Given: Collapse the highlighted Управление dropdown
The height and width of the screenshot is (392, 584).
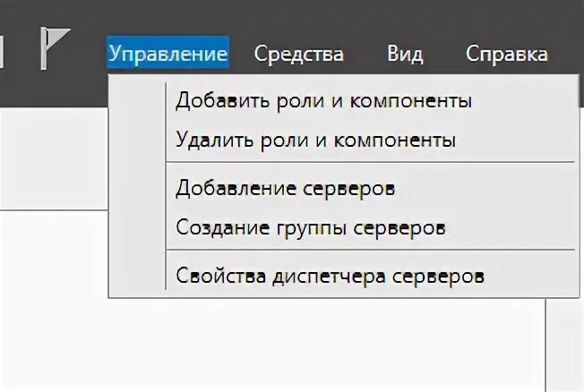Looking at the screenshot, I should click(167, 54).
